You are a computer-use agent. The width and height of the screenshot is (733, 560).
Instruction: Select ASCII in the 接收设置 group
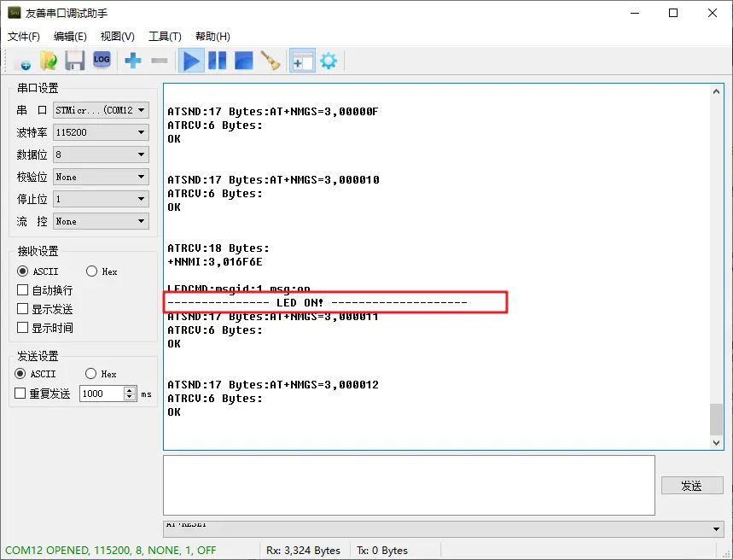tap(22, 271)
